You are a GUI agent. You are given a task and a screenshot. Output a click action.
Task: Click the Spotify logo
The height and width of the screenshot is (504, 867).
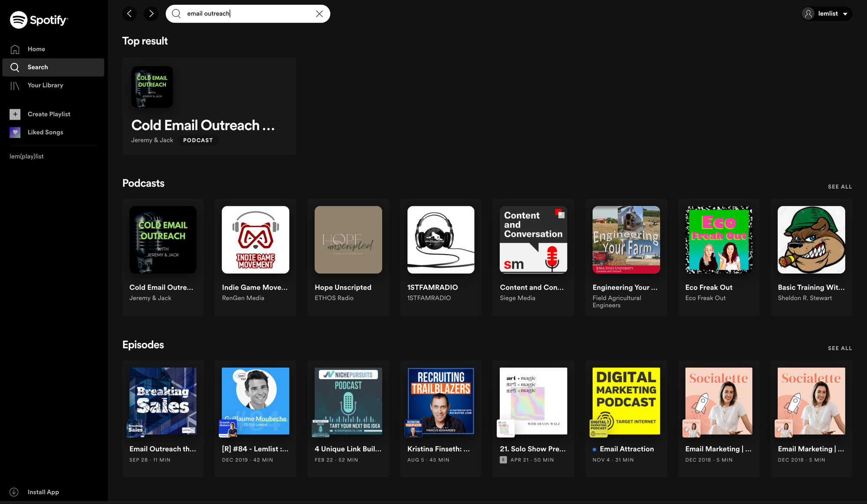[39, 20]
